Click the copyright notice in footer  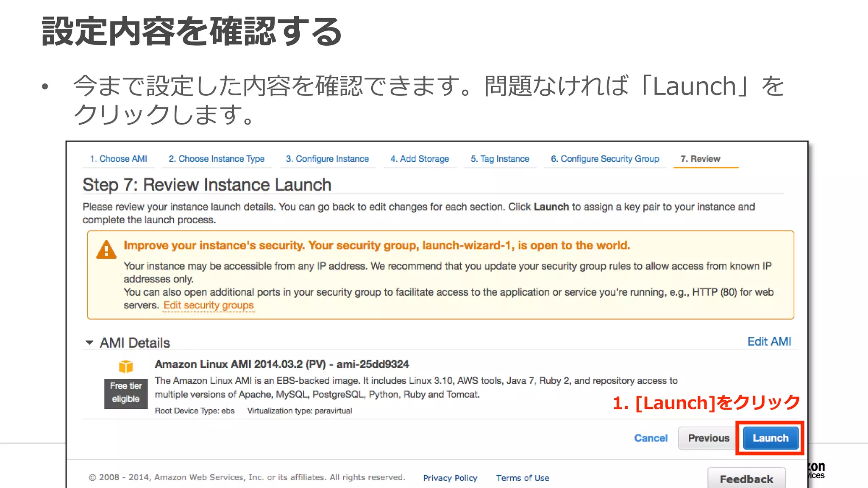tap(247, 477)
